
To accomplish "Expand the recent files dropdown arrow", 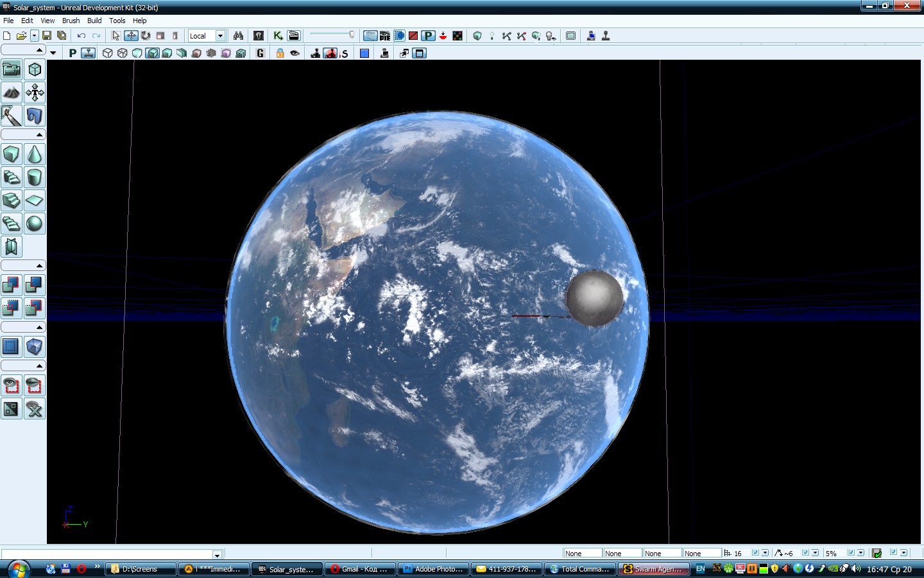I will (x=34, y=36).
